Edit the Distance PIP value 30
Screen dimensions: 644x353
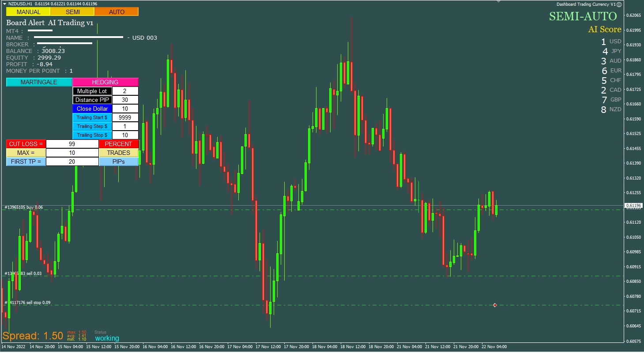[x=125, y=100]
